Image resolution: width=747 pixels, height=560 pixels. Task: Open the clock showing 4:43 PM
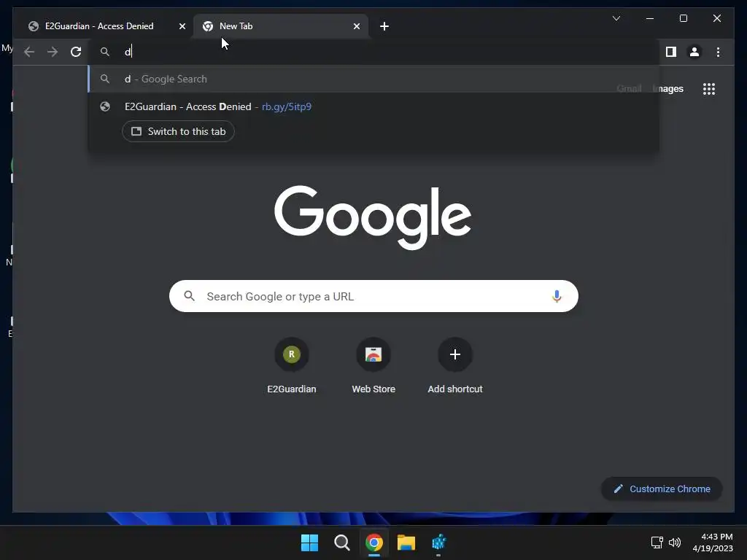(x=713, y=542)
